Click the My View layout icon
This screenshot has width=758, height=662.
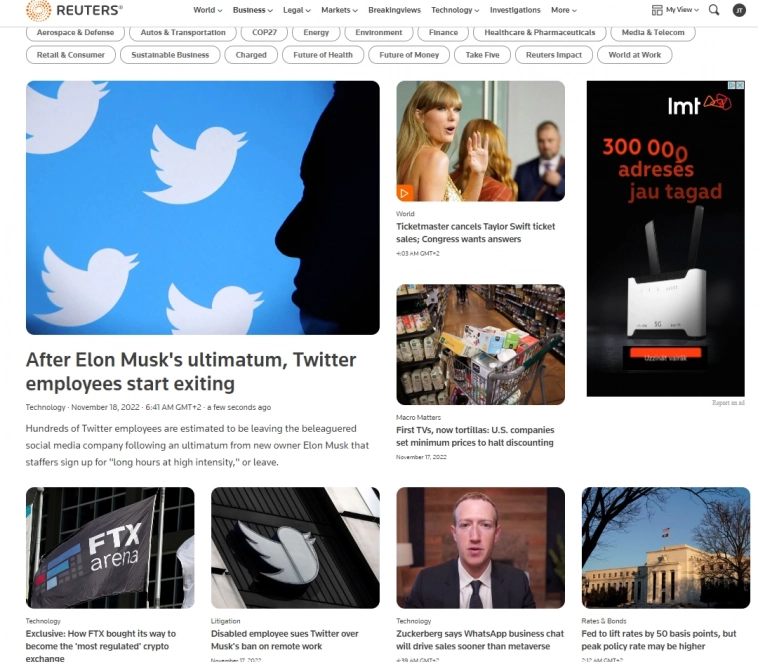657,10
